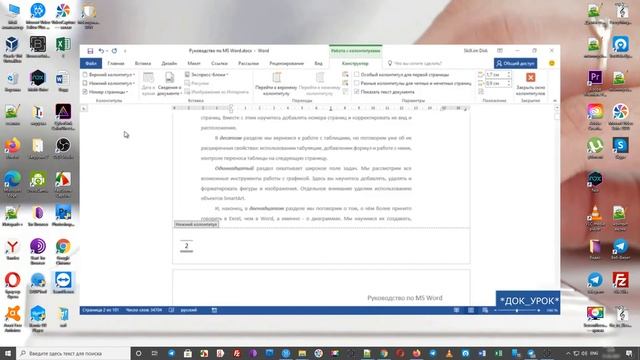Click the zoom in plus button
640x360 pixels.
pos(539,311)
